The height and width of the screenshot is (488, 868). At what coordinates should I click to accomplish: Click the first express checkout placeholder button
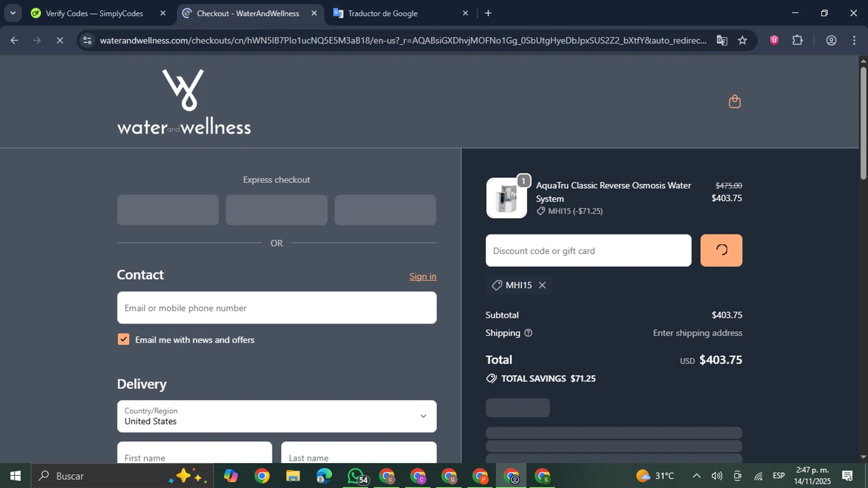tap(168, 210)
